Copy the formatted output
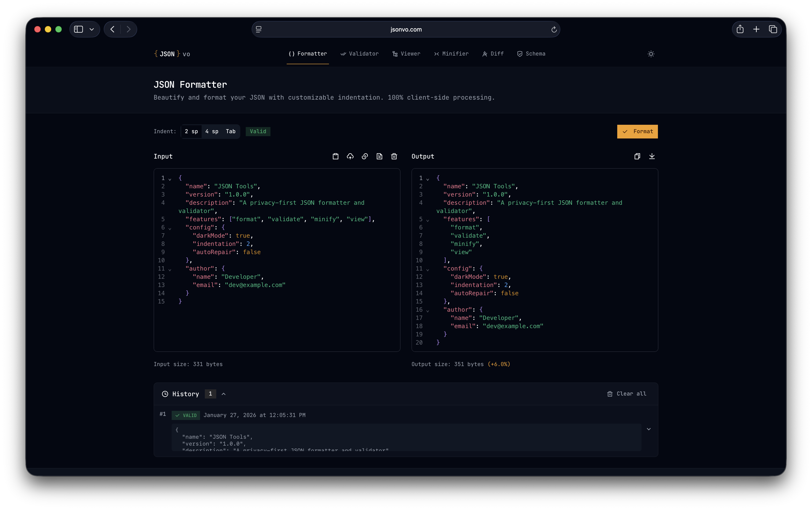Image resolution: width=812 pixels, height=510 pixels. tap(637, 156)
